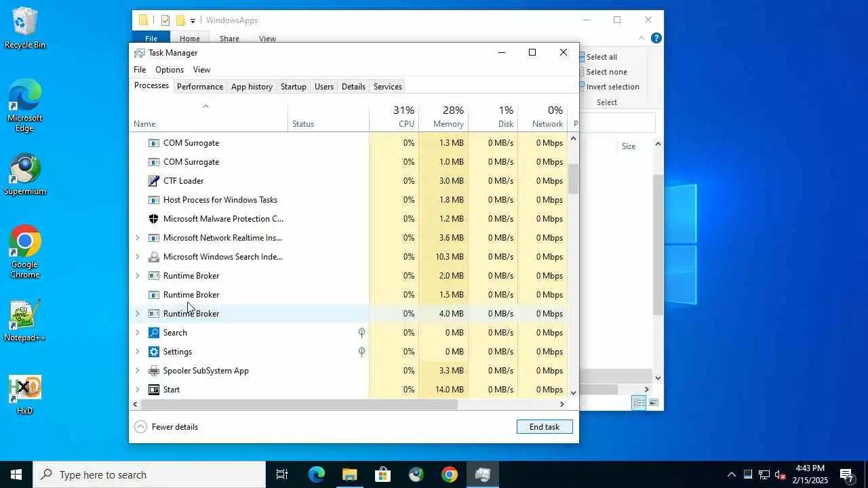Click Select all in Explorer ribbon
The image size is (868, 488).
pyautogui.click(x=598, y=57)
